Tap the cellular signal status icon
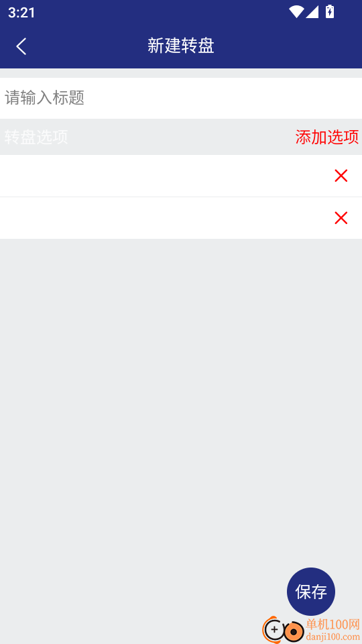The height and width of the screenshot is (644, 362). [312, 11]
